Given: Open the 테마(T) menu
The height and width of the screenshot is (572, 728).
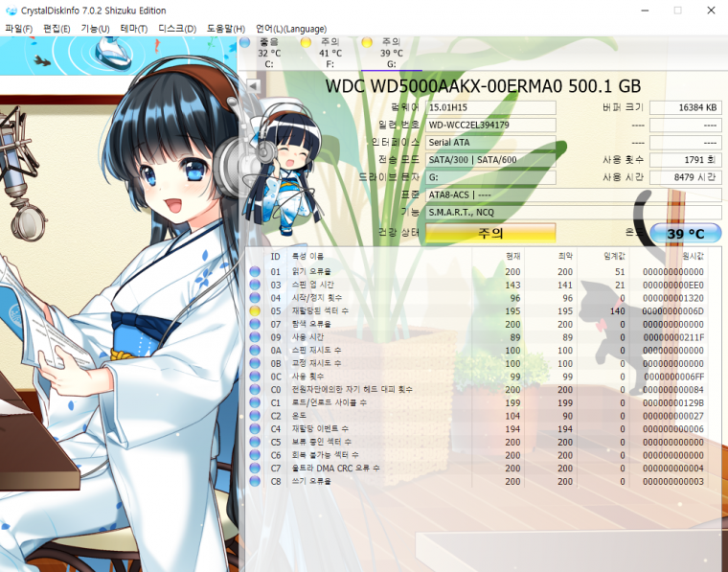Looking at the screenshot, I should [x=134, y=29].
